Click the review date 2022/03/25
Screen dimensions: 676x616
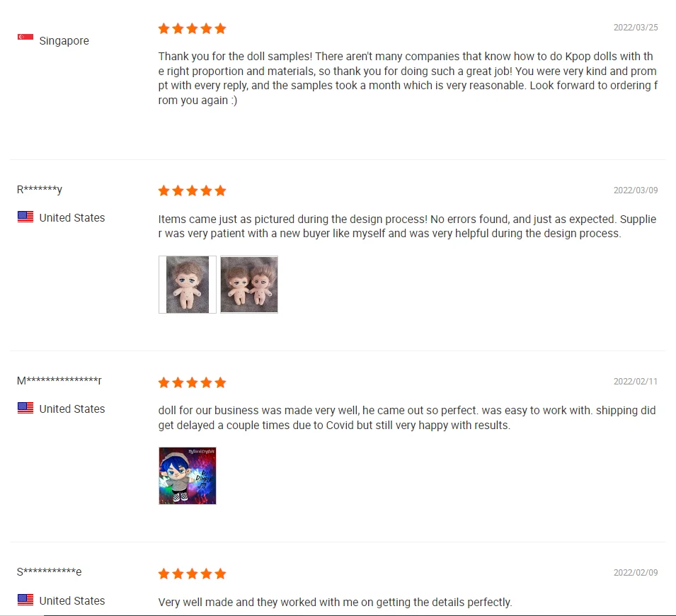pos(636,27)
